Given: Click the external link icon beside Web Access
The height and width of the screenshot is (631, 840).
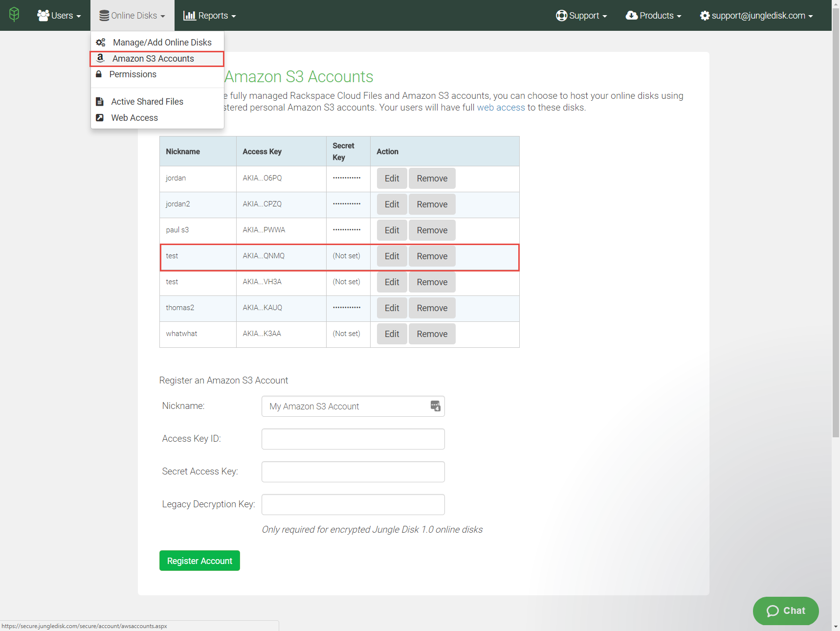Looking at the screenshot, I should (100, 118).
